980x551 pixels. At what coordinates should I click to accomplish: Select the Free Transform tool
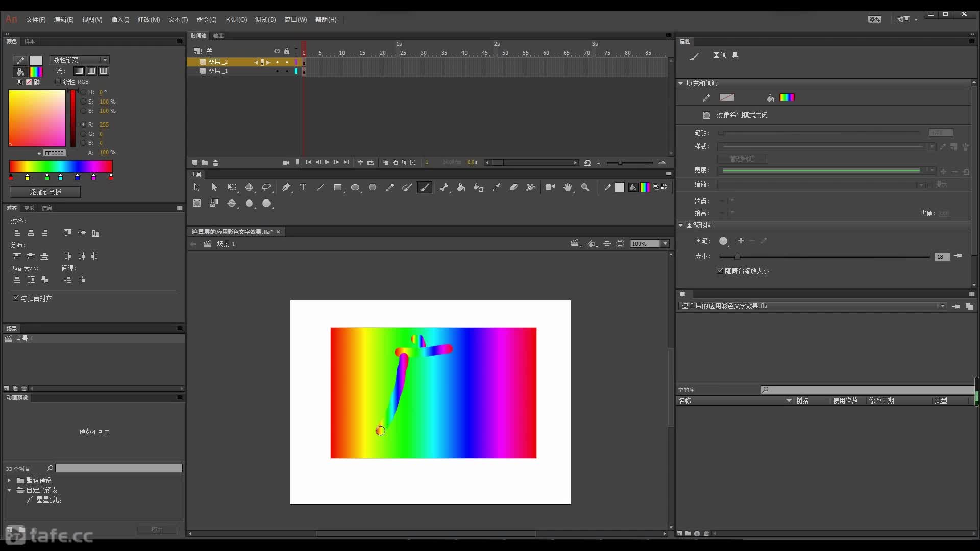coord(232,188)
